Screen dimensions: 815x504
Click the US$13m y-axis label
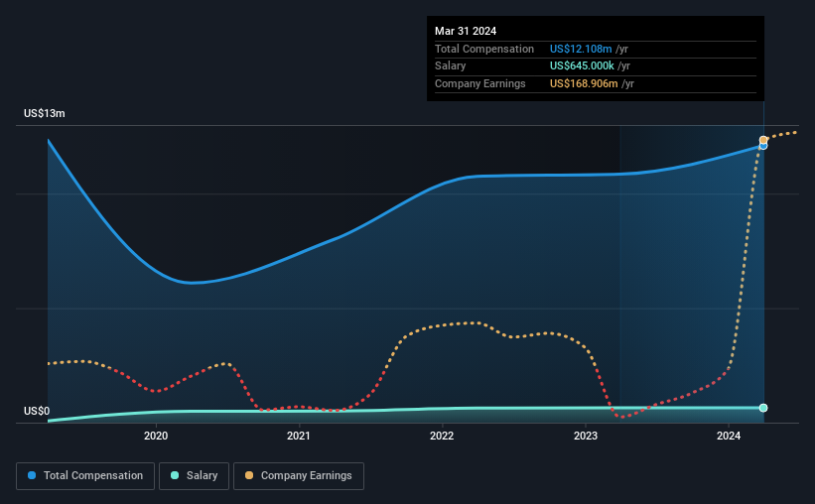45,113
